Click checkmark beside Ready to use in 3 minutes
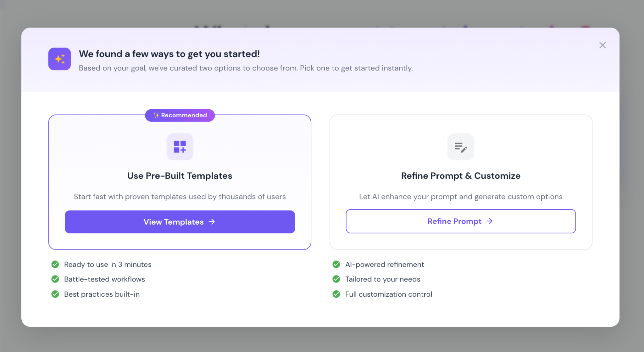The image size is (644, 352). [55, 264]
